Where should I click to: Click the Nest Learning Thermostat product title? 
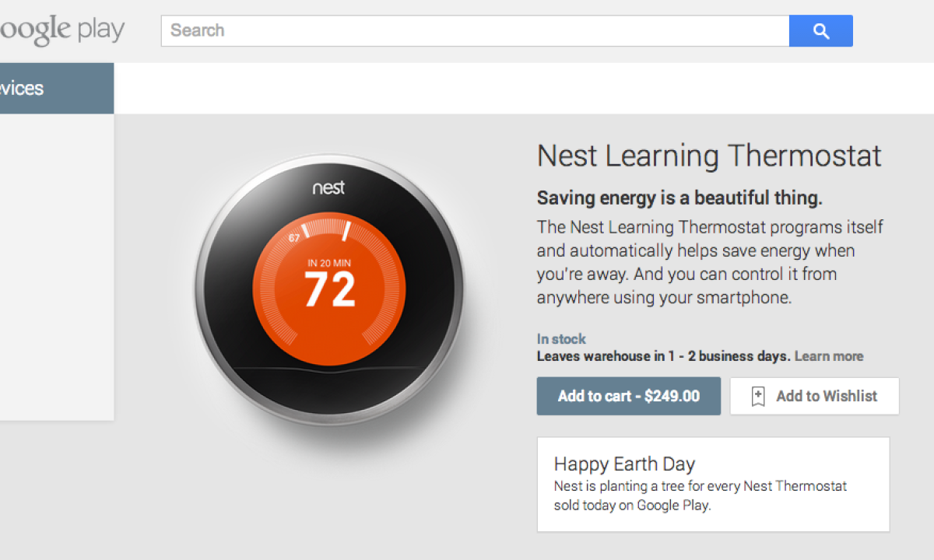[709, 156]
